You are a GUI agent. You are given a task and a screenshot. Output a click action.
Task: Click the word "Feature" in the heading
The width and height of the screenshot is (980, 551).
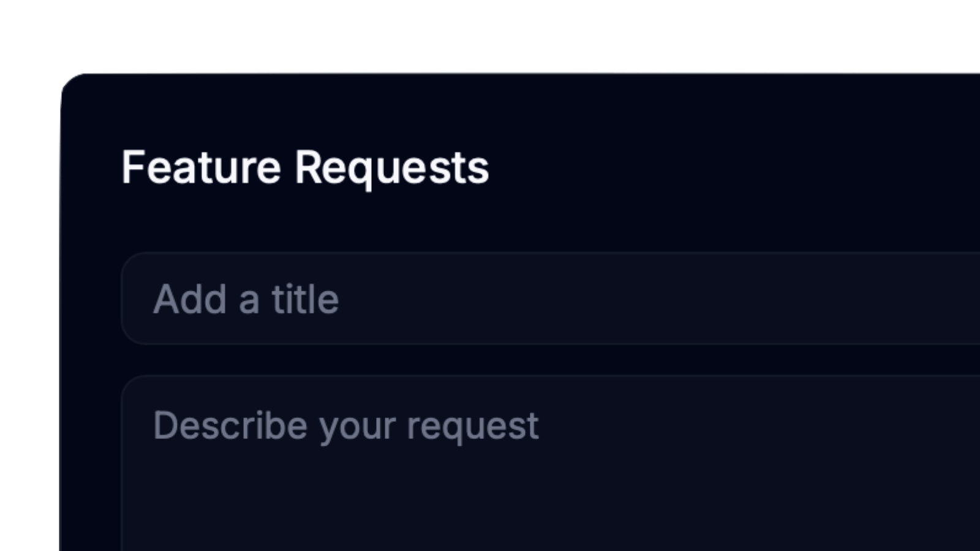tap(201, 168)
